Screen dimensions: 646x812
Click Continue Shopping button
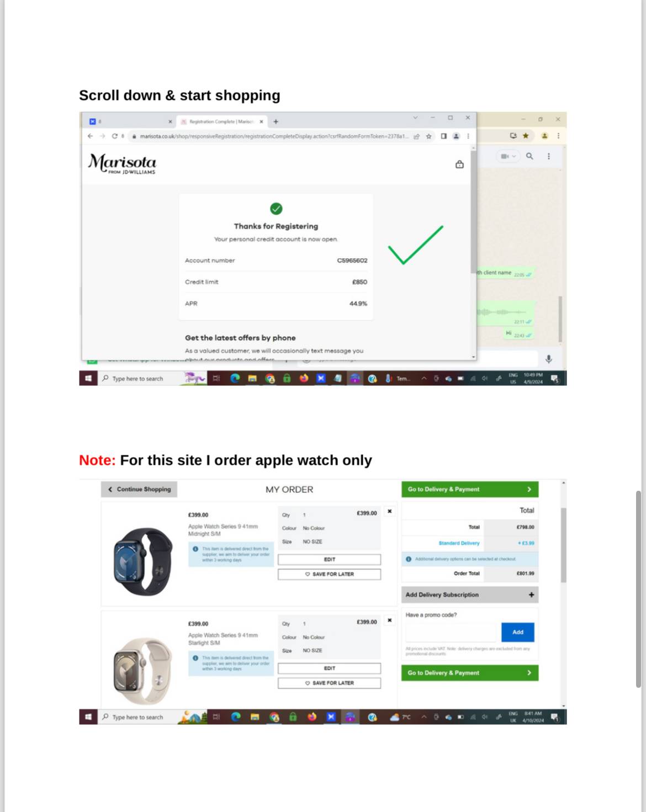click(139, 489)
